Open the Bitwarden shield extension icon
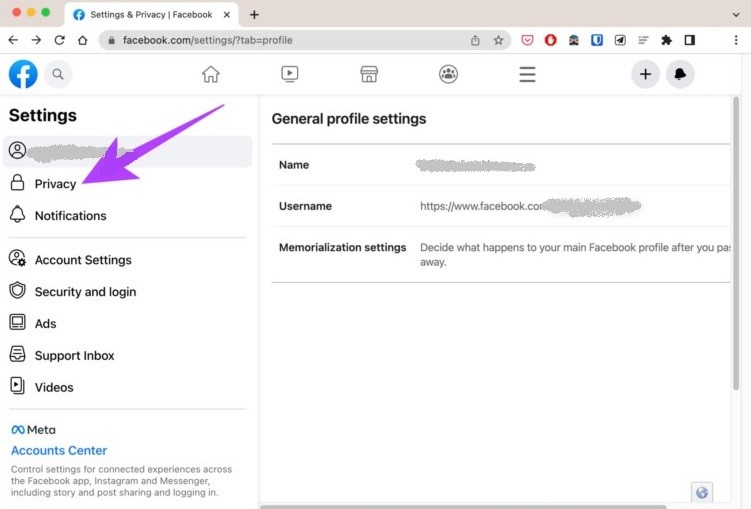The width and height of the screenshot is (751, 509). tap(597, 40)
